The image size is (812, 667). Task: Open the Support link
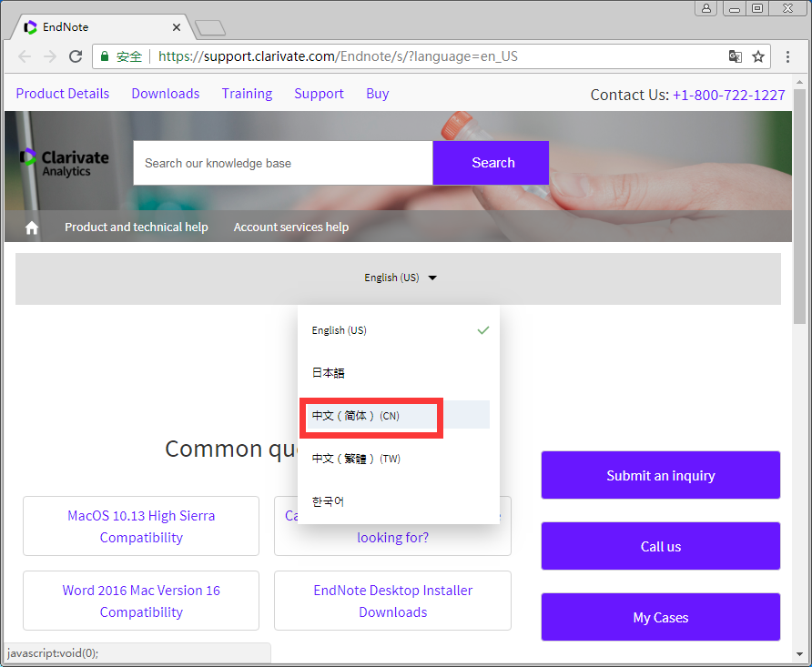[319, 94]
